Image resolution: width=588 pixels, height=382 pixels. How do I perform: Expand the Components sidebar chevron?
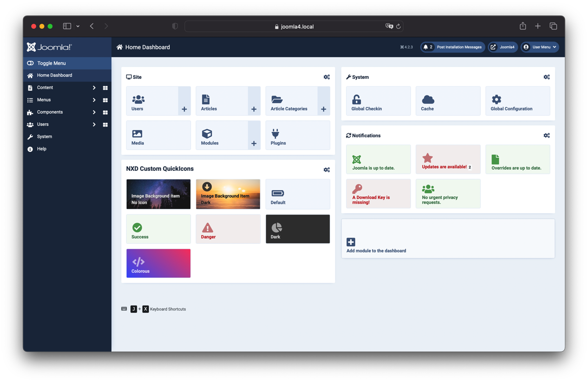pyautogui.click(x=94, y=112)
